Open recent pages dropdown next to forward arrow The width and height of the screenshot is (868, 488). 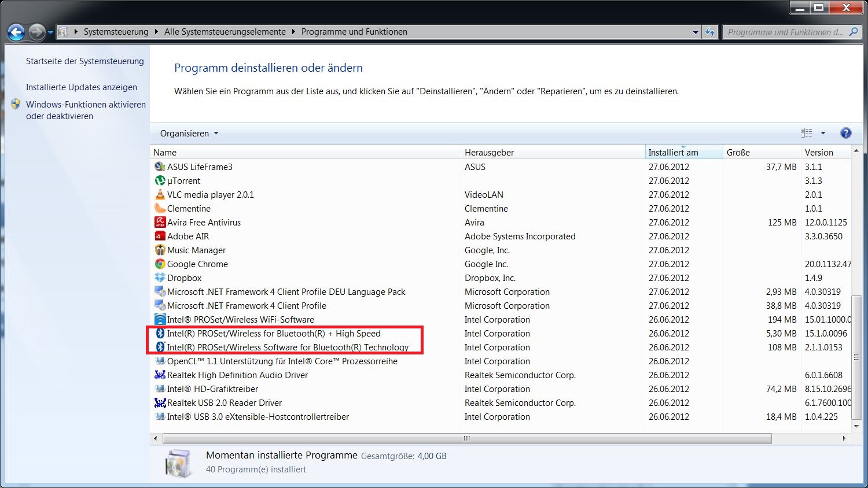(x=50, y=32)
